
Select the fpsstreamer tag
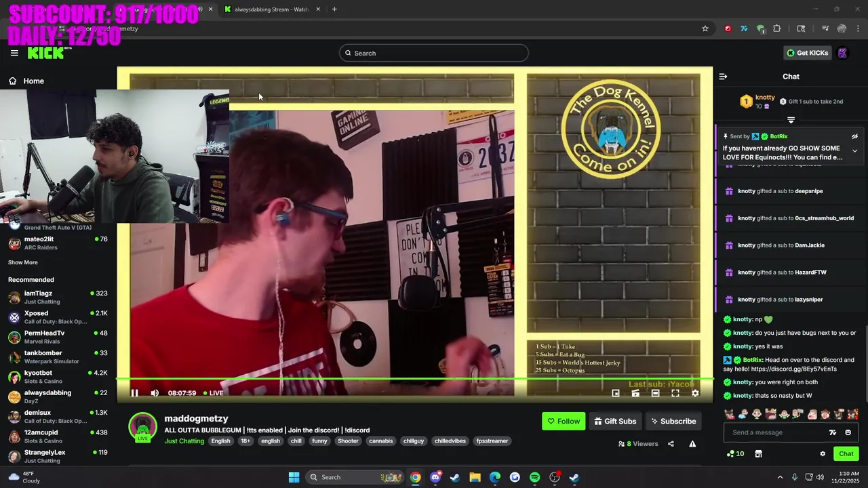click(492, 441)
